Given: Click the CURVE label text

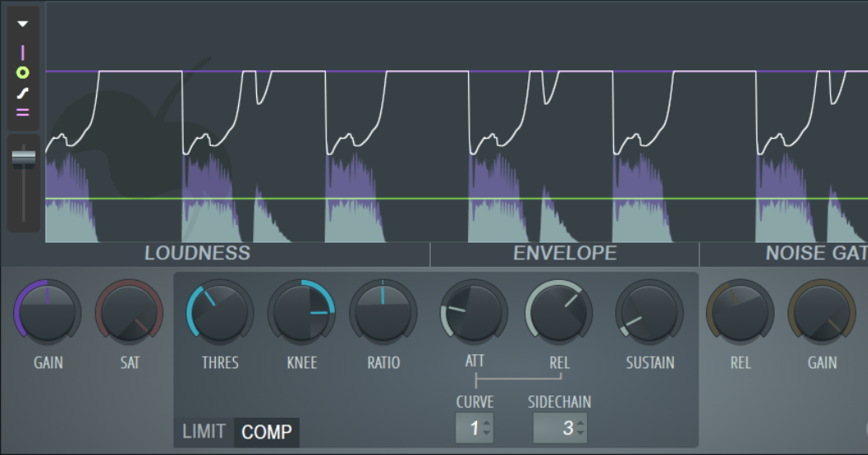Looking at the screenshot, I should (x=475, y=402).
